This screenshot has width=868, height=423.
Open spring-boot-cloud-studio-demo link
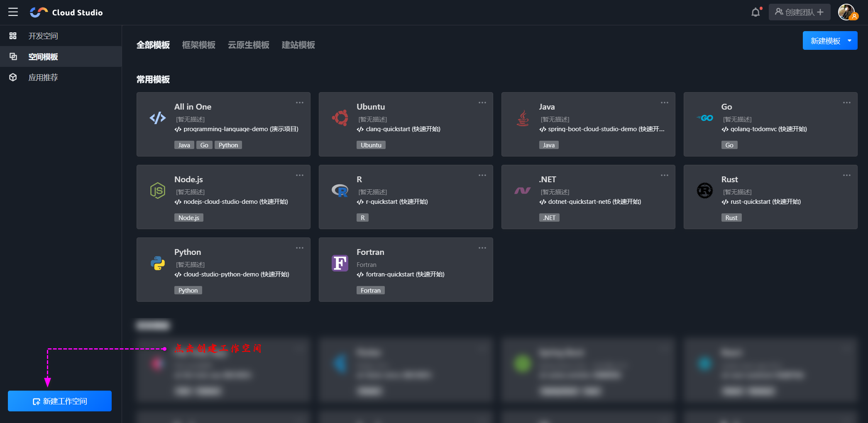coord(602,129)
